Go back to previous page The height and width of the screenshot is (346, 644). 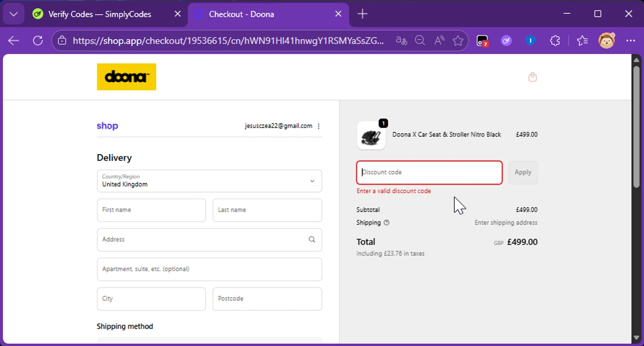click(14, 41)
